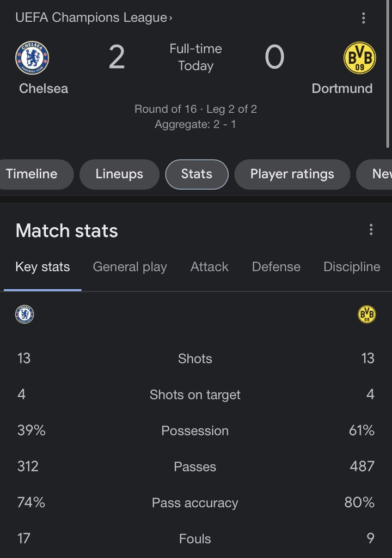Click the small Chelsea logo above the stats column
The height and width of the screenshot is (558, 392).
(x=24, y=314)
